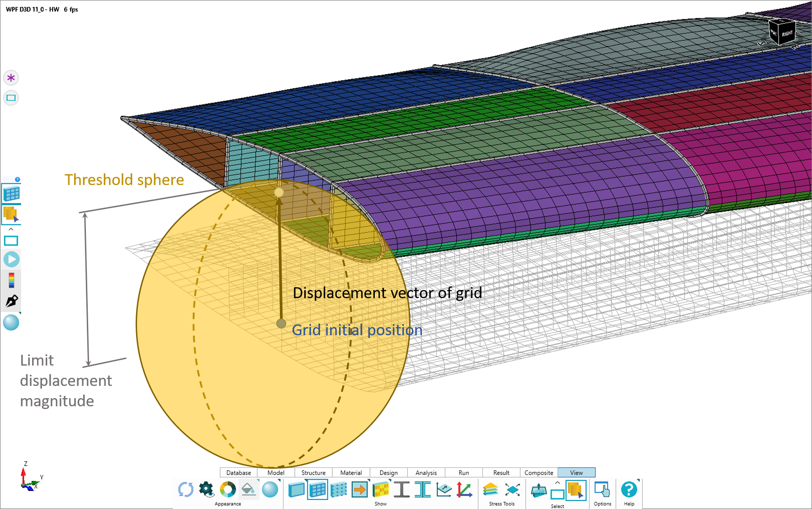Click the teal rectangle icon in left sidebar
Viewport: 812px width, 509px height.
11,241
